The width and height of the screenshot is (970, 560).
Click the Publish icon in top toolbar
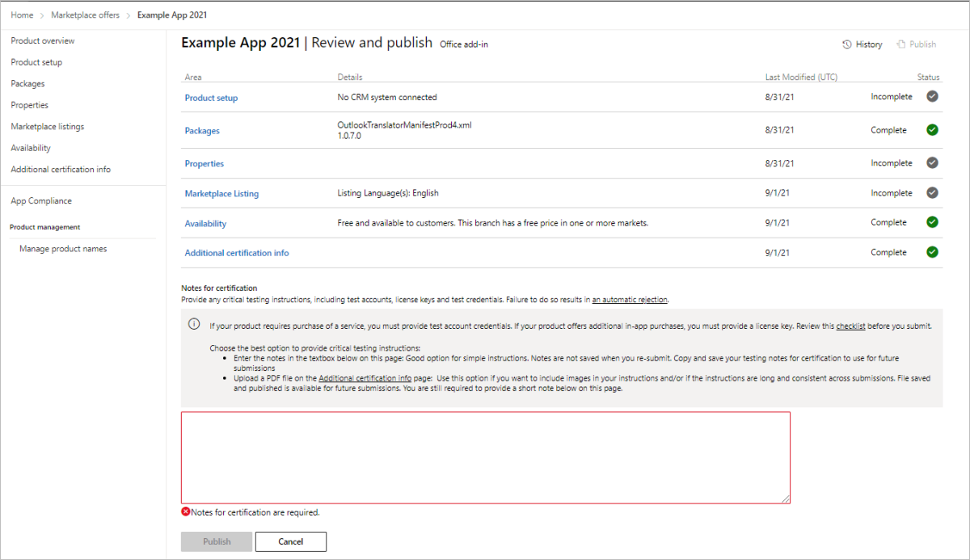coord(900,44)
